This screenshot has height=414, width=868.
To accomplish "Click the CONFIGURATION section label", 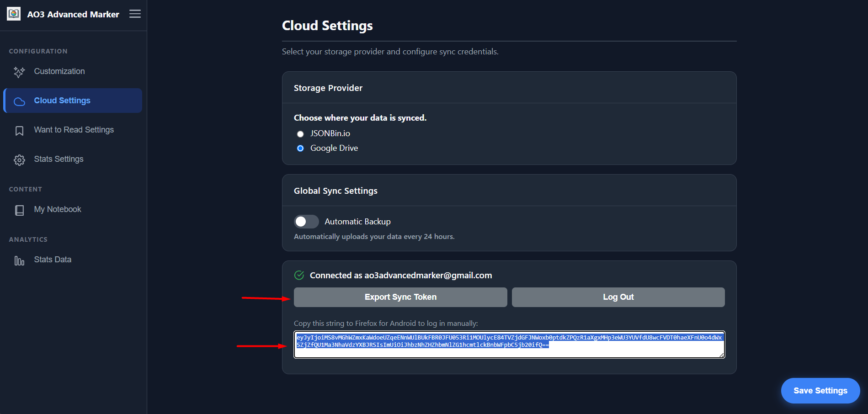I will [38, 51].
